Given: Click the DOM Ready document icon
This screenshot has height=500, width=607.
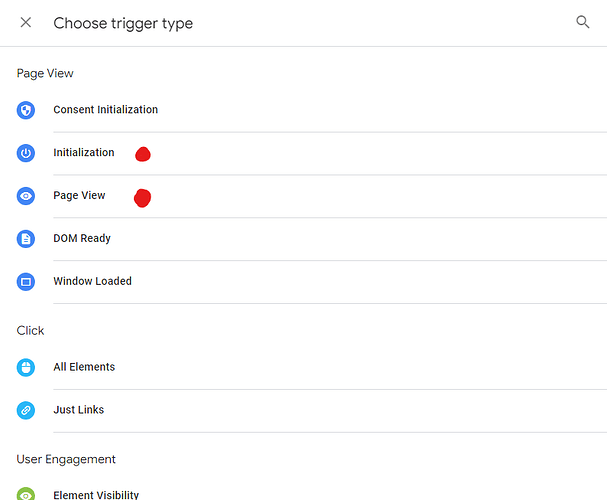Looking at the screenshot, I should coord(26,239).
